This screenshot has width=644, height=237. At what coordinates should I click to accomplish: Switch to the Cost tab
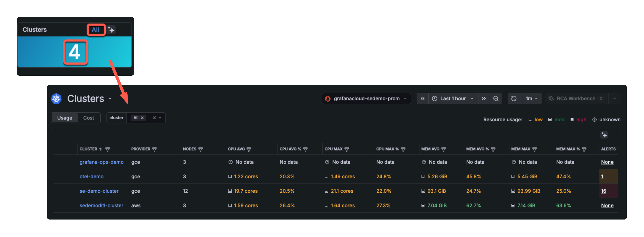tap(89, 118)
